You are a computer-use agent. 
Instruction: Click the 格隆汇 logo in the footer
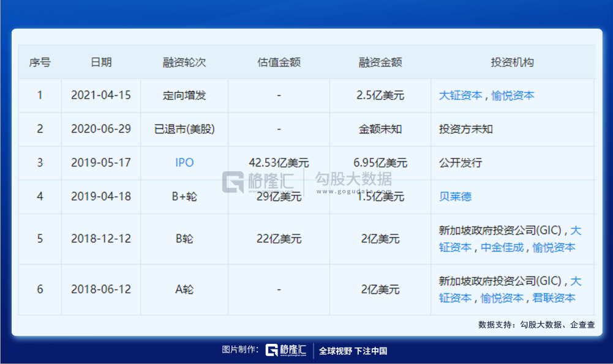pyautogui.click(x=285, y=351)
